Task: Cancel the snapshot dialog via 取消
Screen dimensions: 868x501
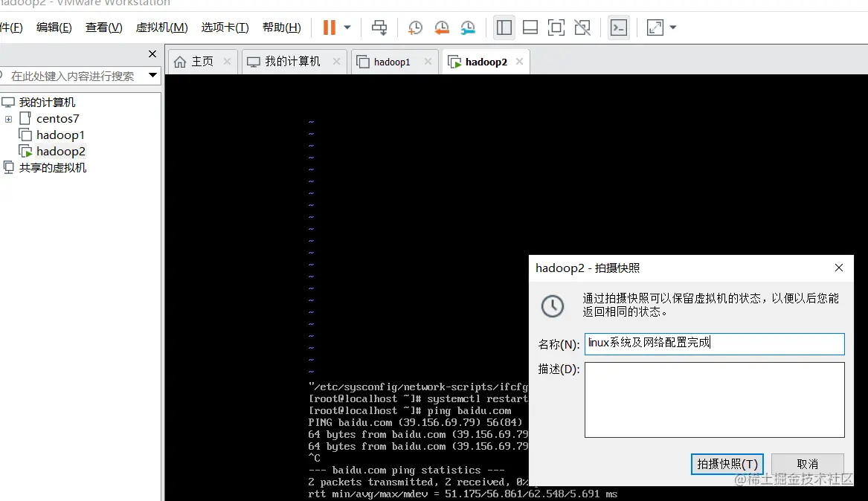Action: 808,464
